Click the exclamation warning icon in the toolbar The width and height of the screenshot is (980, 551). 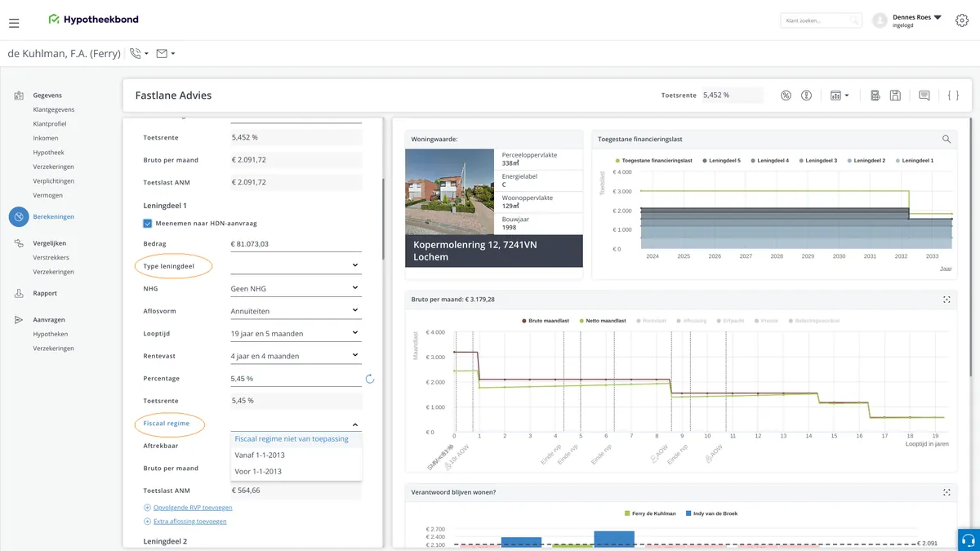[x=806, y=96]
